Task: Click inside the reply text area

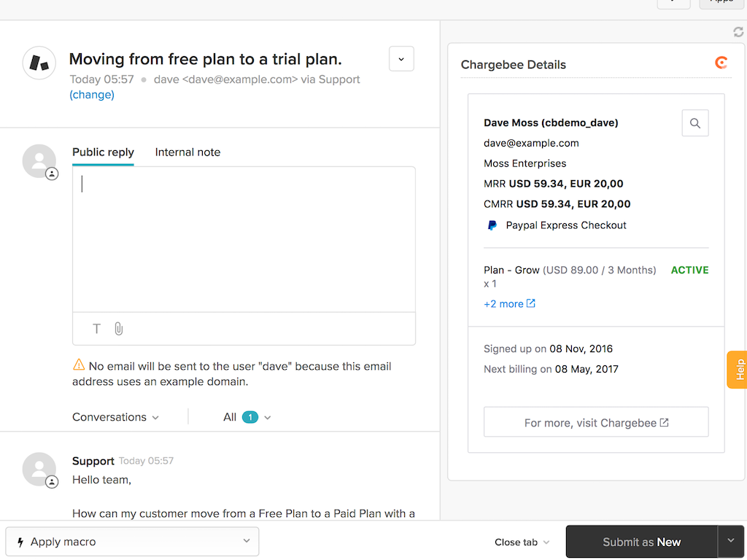Action: click(244, 239)
